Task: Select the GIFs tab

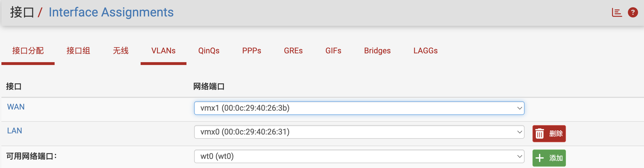Action: click(x=333, y=51)
